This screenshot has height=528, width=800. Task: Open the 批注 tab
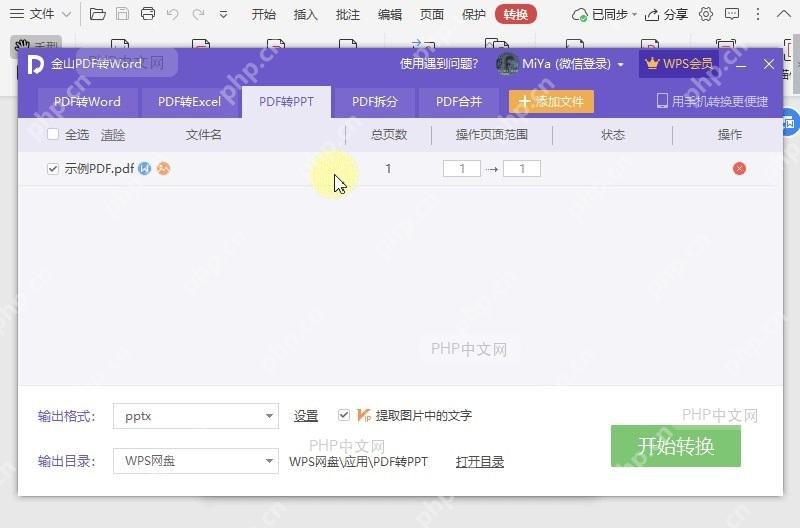coord(347,14)
